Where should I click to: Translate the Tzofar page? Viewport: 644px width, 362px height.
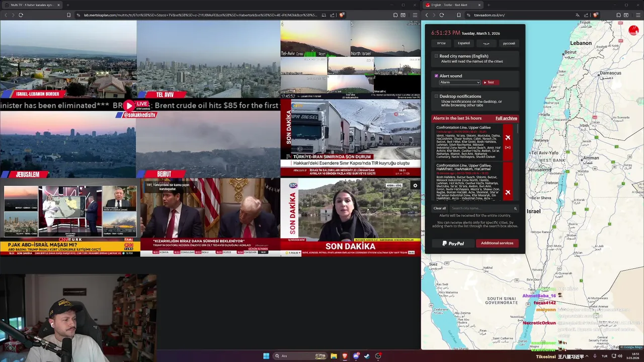pos(577,15)
